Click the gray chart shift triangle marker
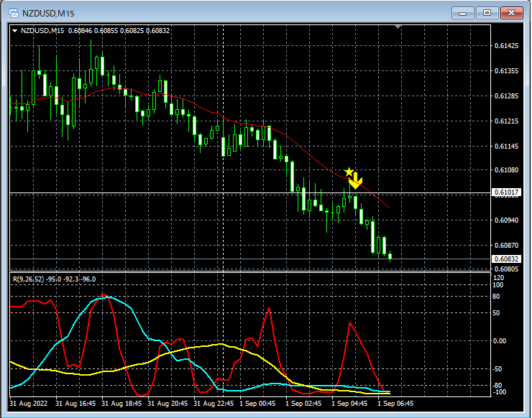This screenshot has height=418, width=532. (400, 27)
